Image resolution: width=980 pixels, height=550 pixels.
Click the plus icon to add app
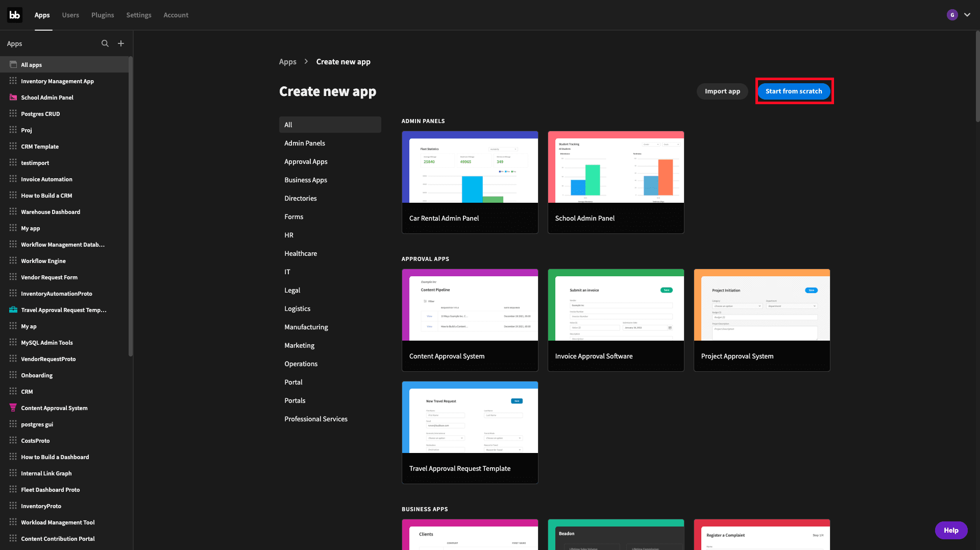pos(121,43)
